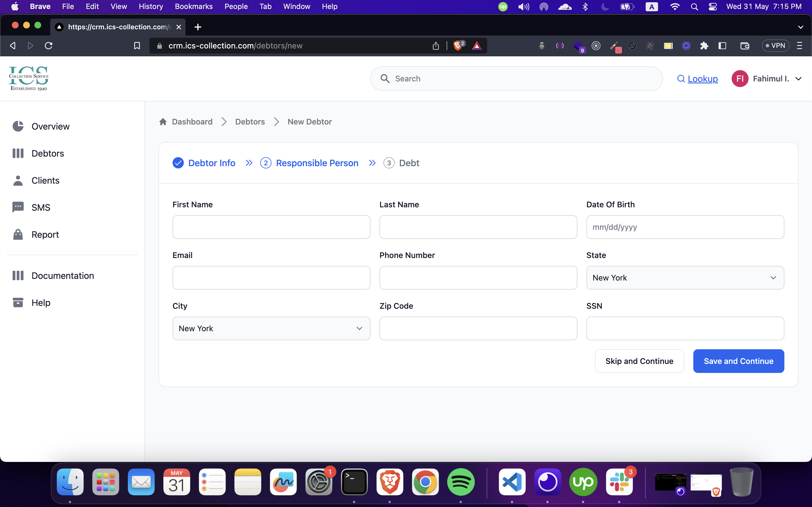
Task: Toggle the VPN button in the toolbar
Action: 775,46
